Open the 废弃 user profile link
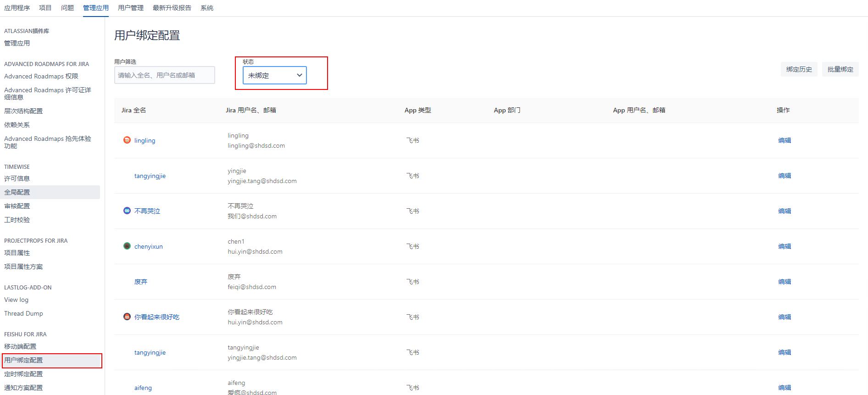The height and width of the screenshot is (395, 868). 141,282
